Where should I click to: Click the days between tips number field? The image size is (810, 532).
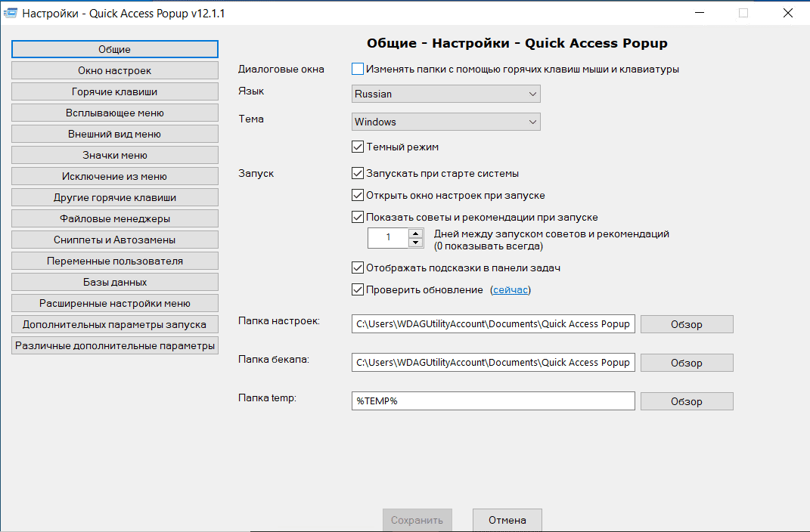[388, 237]
